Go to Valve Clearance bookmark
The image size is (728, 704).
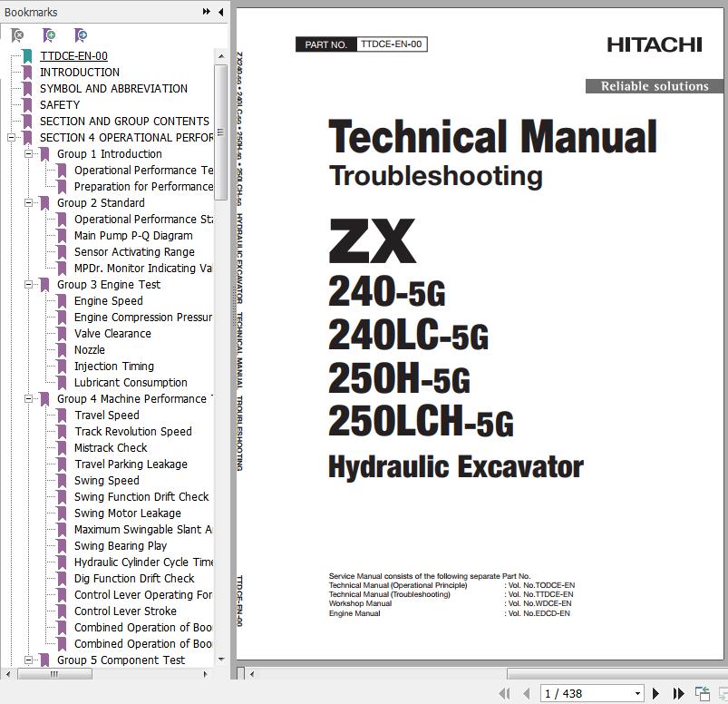pos(112,333)
